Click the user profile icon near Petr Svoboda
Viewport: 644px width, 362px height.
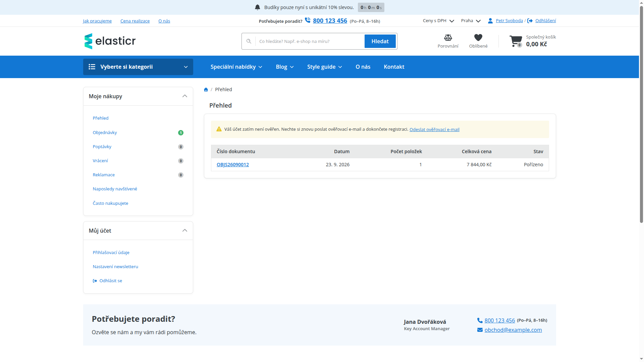pos(490,21)
